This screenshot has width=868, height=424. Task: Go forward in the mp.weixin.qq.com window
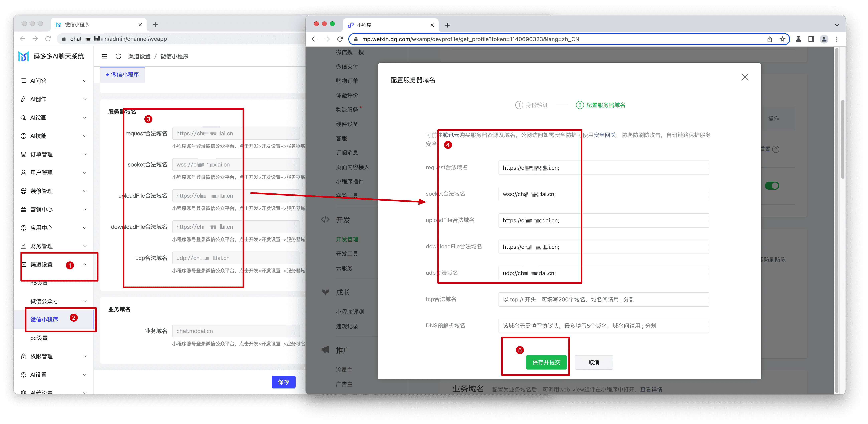[327, 39]
